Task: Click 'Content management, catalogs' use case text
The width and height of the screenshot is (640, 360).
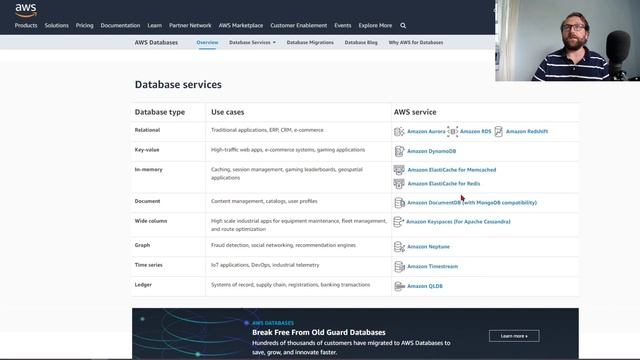Action: (x=264, y=201)
